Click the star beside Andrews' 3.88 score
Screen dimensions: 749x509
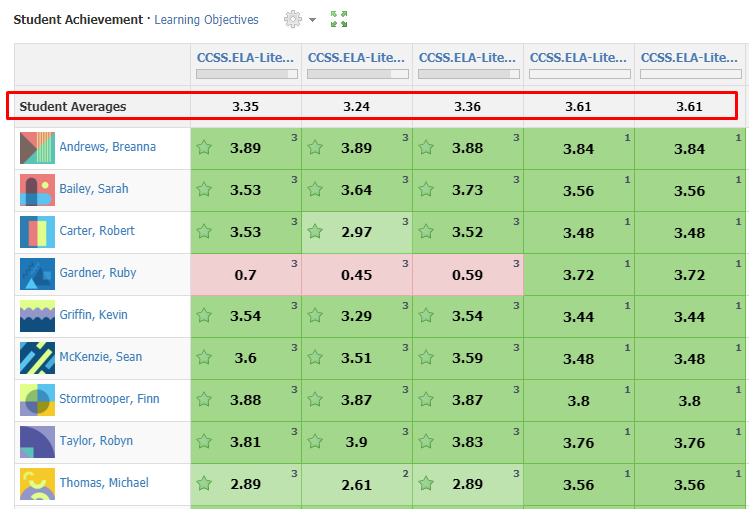click(427, 148)
